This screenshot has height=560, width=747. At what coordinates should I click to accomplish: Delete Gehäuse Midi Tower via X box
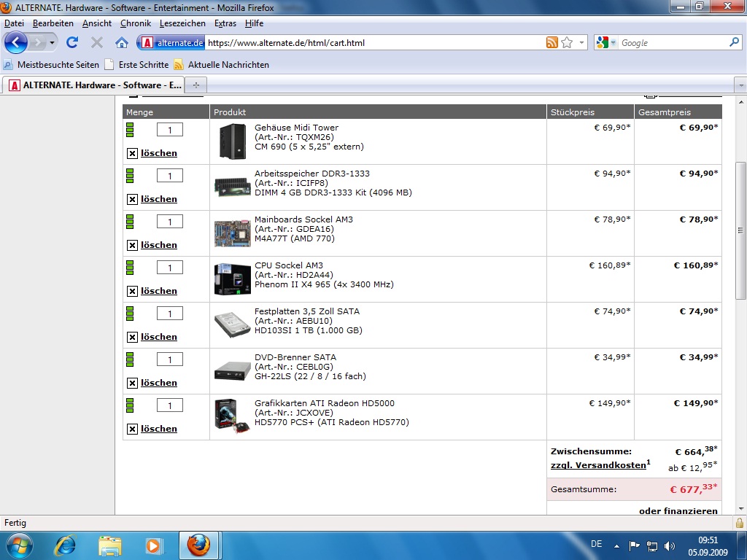tap(133, 153)
